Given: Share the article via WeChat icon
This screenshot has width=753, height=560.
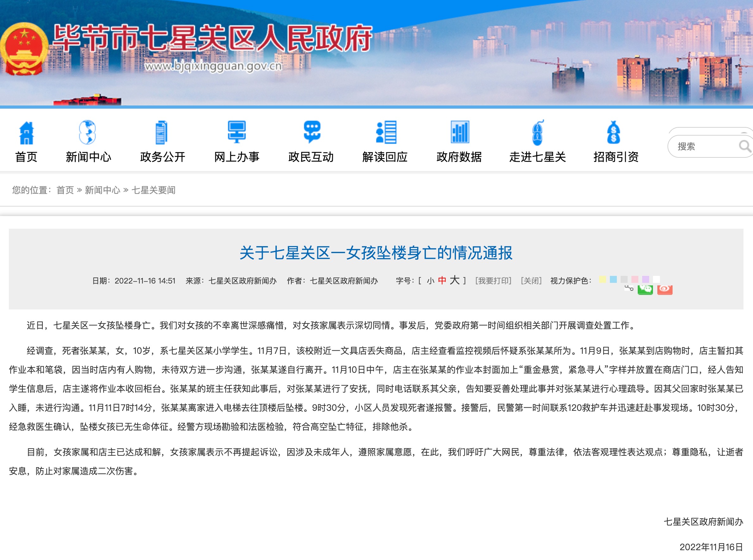Looking at the screenshot, I should 645,290.
